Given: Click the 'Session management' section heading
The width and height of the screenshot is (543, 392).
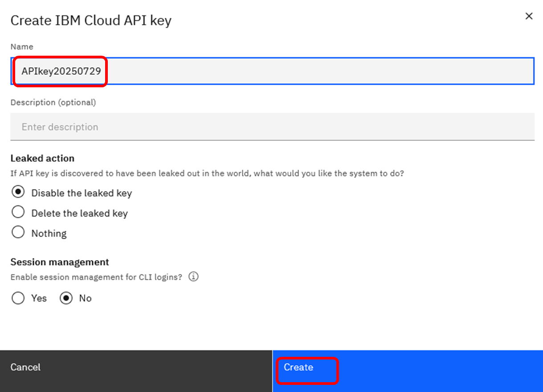Looking at the screenshot, I should (x=60, y=262).
